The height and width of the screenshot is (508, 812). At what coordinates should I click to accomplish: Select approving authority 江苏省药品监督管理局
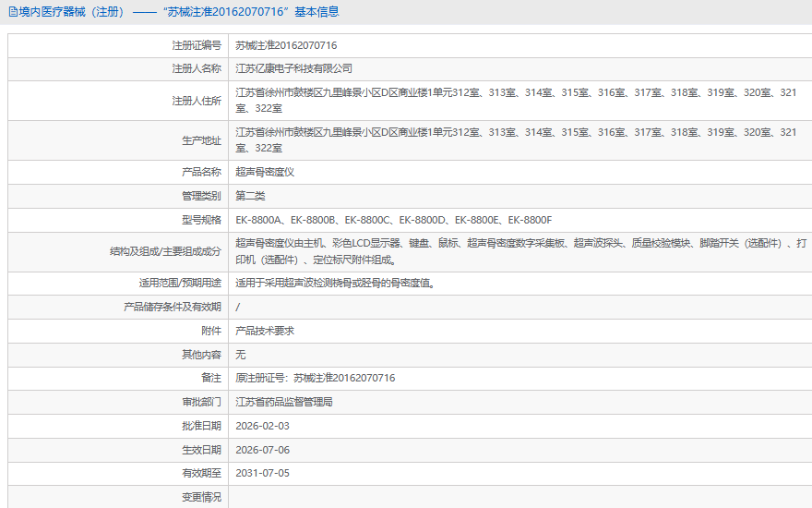pyautogui.click(x=284, y=402)
